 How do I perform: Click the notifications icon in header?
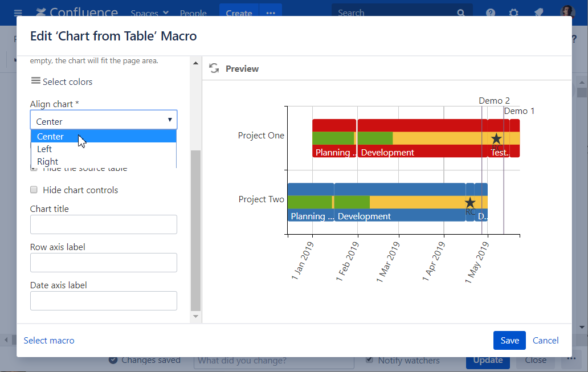pos(537,13)
